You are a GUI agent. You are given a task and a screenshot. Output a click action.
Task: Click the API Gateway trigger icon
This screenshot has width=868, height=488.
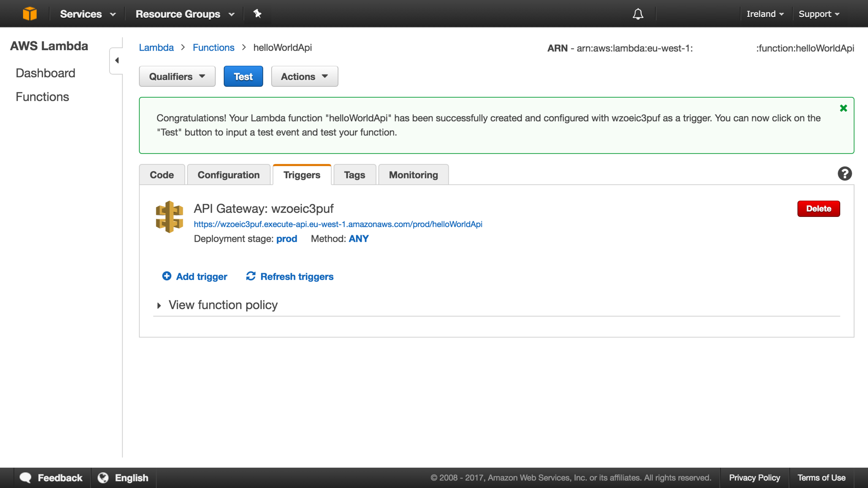[x=169, y=217]
